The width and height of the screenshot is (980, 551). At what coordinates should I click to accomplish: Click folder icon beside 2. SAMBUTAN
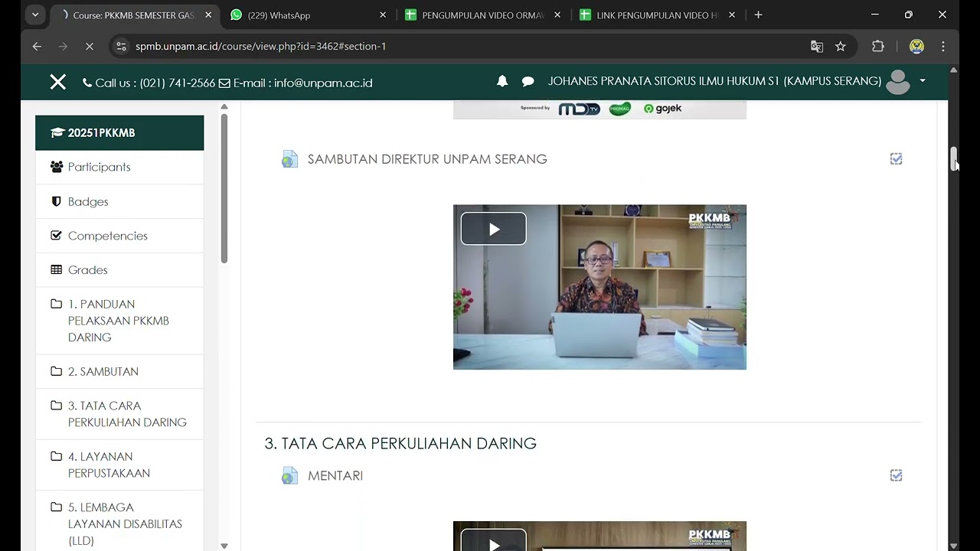57,370
